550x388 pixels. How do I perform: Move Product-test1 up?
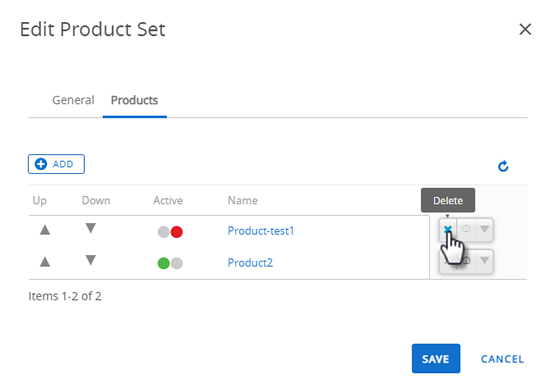45,230
